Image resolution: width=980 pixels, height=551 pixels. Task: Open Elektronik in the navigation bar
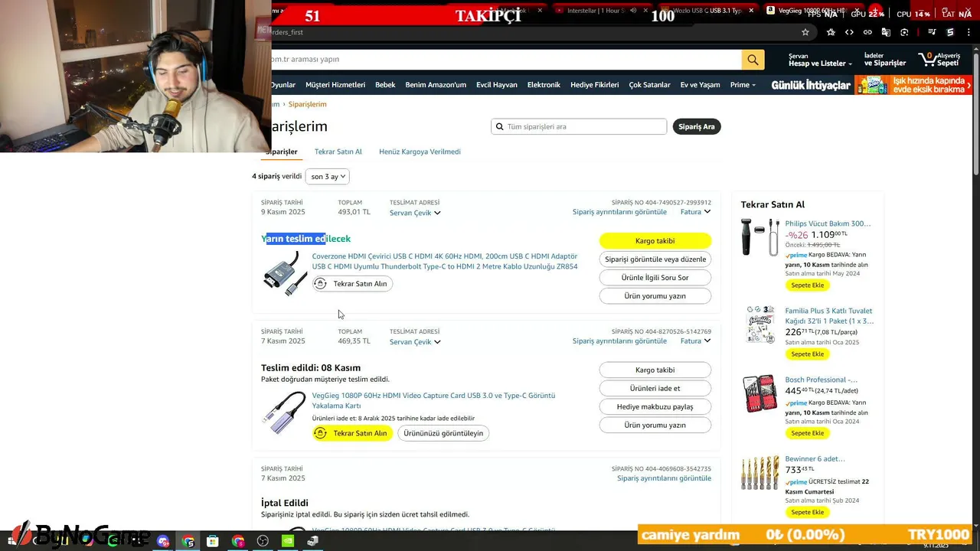pos(544,85)
